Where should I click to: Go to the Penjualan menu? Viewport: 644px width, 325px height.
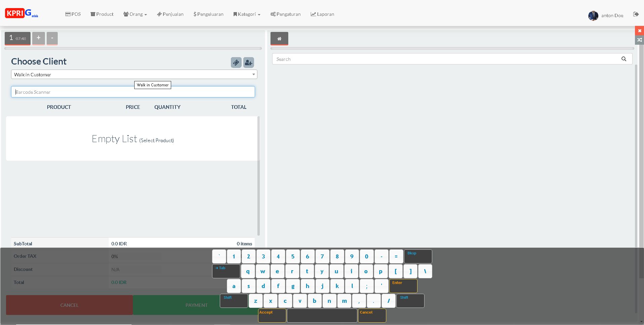(x=170, y=14)
